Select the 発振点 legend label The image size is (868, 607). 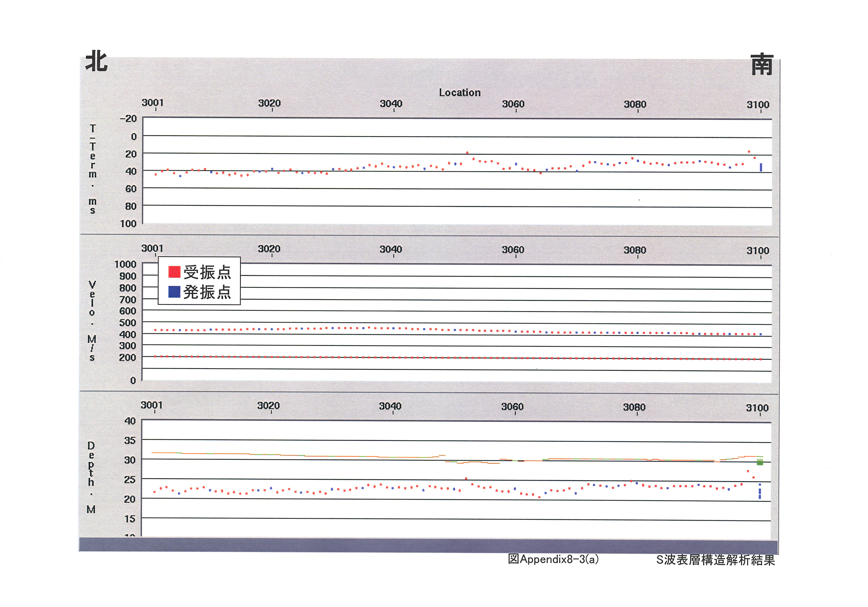tap(207, 292)
